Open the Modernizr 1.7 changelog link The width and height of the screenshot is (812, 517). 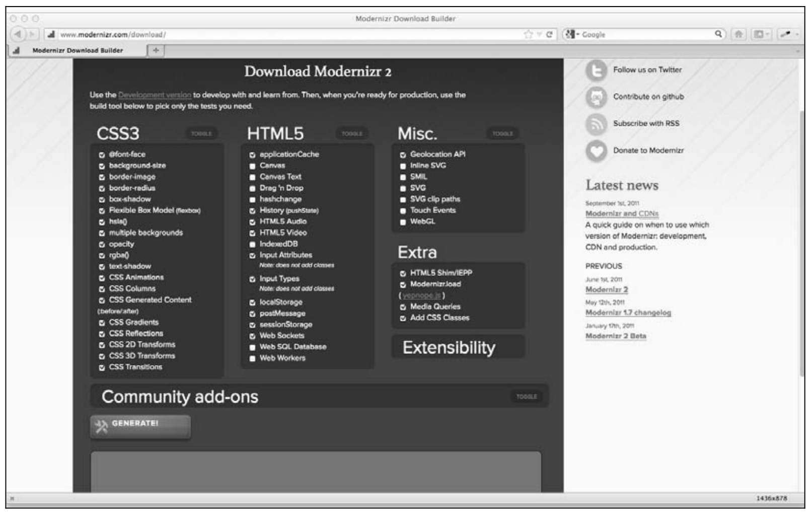tap(628, 313)
